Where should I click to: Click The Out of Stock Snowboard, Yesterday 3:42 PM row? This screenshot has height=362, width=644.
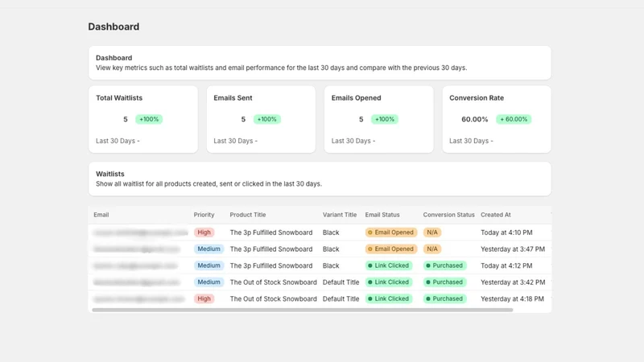[x=273, y=282]
